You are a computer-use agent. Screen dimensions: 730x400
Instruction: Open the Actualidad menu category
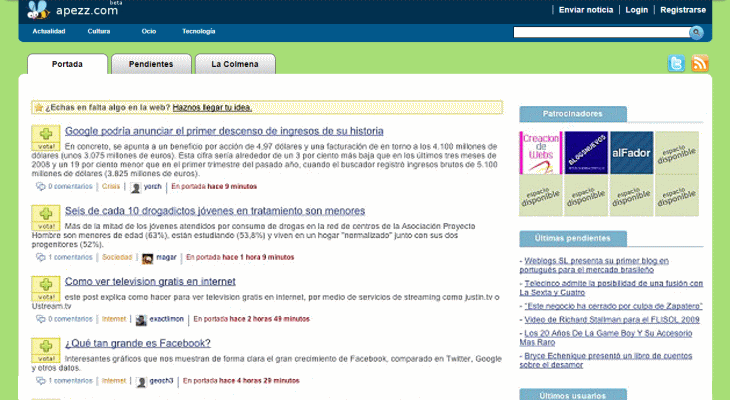coord(49,31)
